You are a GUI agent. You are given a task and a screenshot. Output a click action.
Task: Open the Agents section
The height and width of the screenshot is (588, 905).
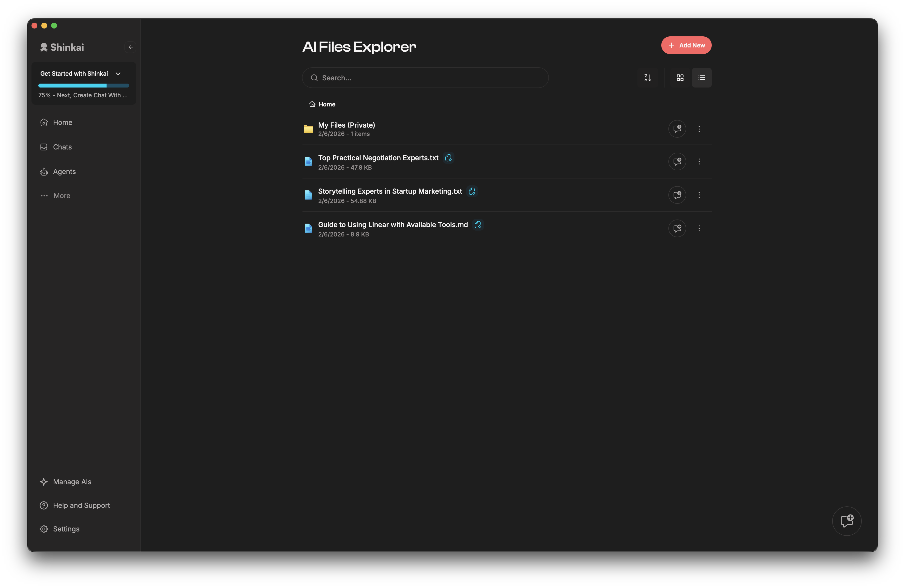[64, 171]
